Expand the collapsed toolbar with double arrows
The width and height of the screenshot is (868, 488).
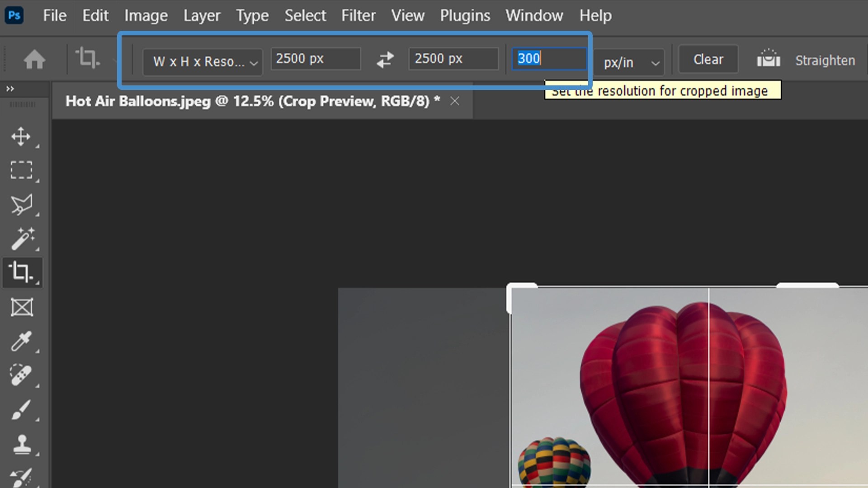pyautogui.click(x=10, y=89)
